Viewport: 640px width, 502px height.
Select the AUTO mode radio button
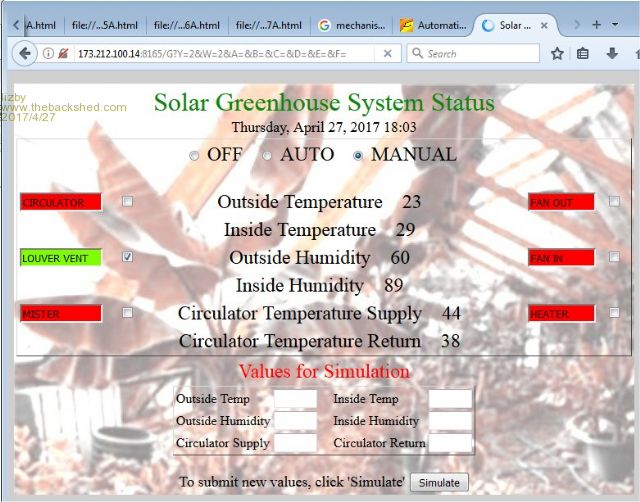pos(267,156)
